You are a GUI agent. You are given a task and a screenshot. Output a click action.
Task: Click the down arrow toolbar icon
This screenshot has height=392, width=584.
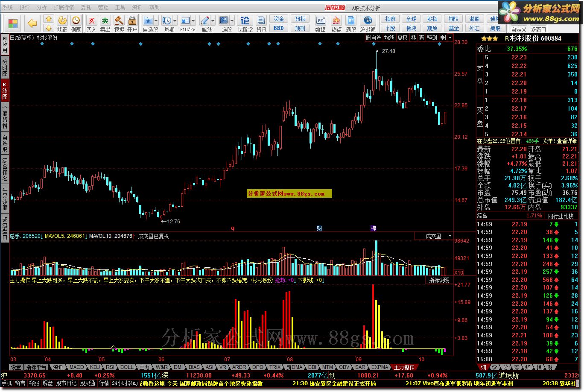tap(49, 28)
